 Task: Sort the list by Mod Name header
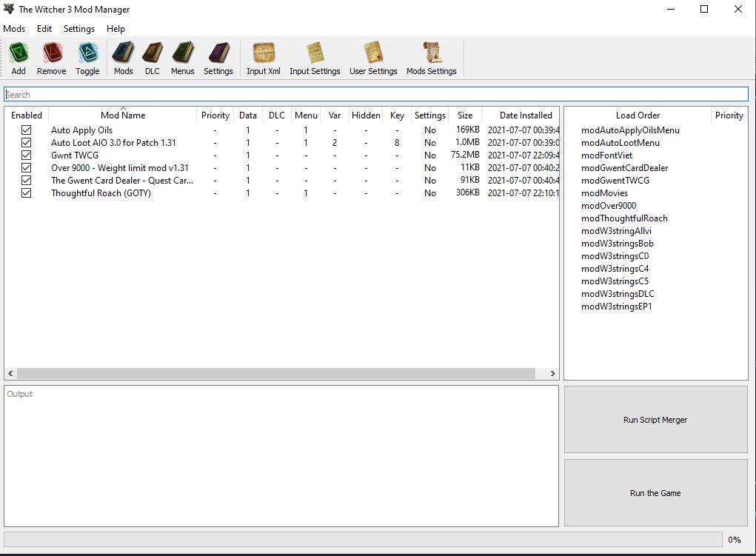pos(123,115)
